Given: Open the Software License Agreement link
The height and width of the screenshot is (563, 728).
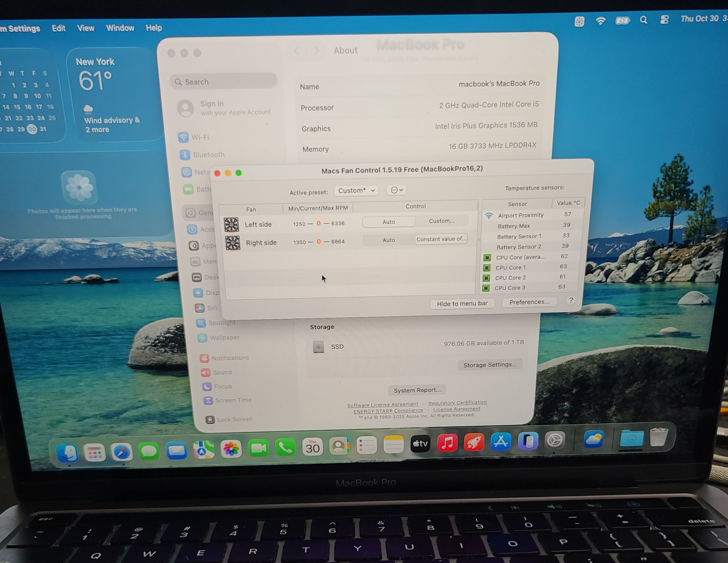Looking at the screenshot, I should point(382,405).
